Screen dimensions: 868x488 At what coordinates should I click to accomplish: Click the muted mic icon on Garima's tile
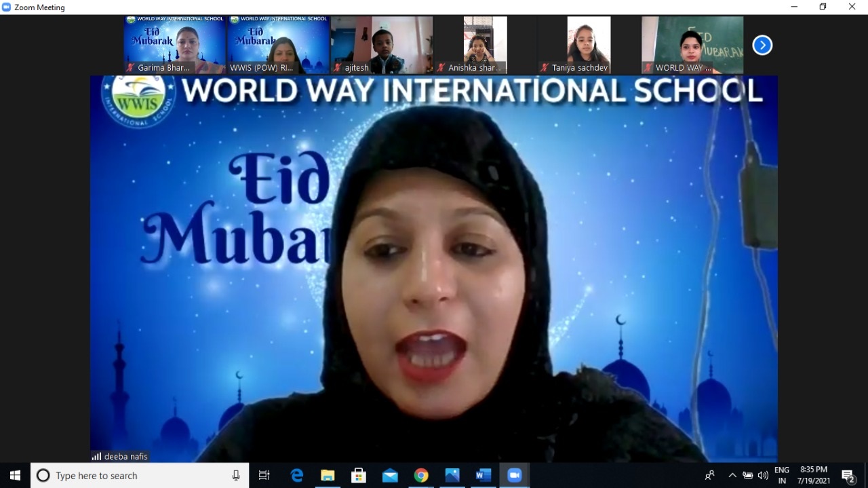click(x=131, y=68)
